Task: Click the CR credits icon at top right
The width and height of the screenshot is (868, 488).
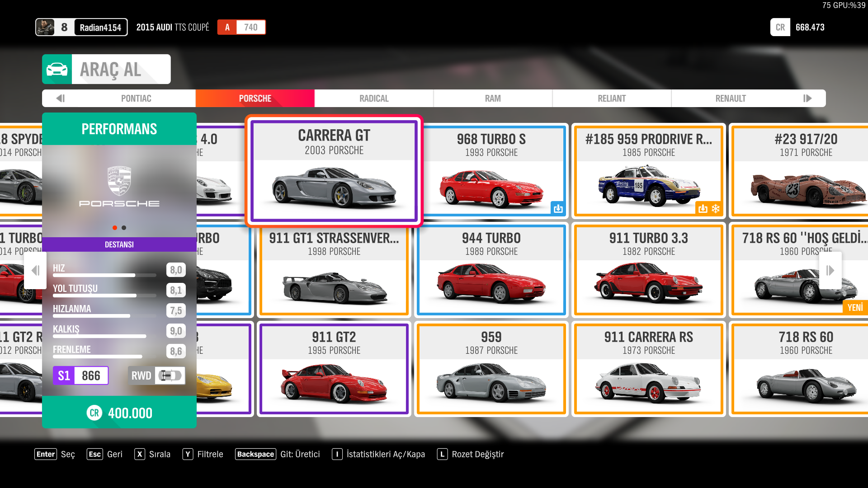Action: (780, 27)
